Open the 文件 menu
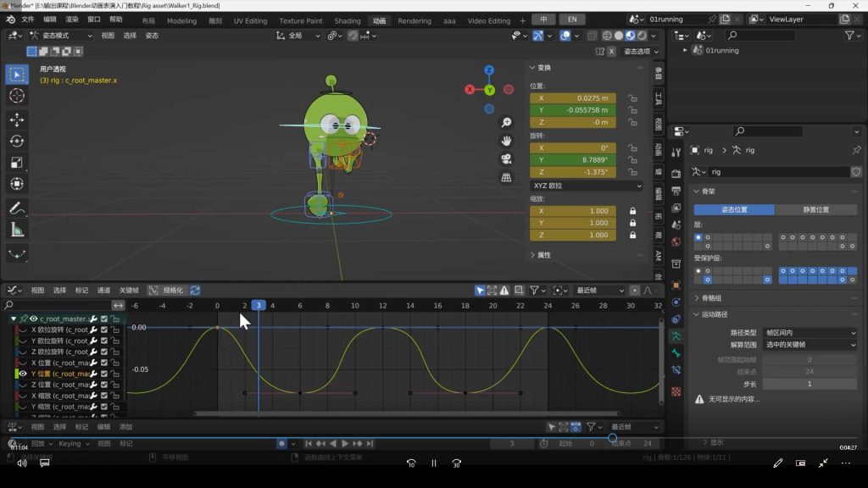 coord(28,19)
